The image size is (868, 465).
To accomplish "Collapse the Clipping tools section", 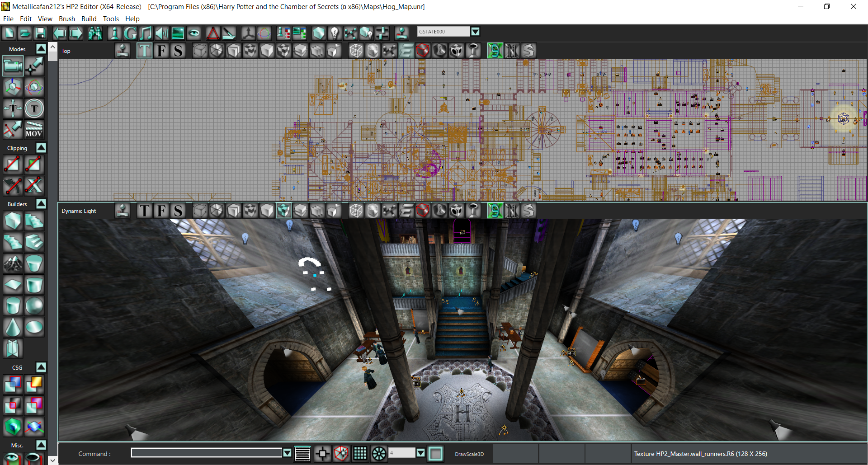I will 41,148.
